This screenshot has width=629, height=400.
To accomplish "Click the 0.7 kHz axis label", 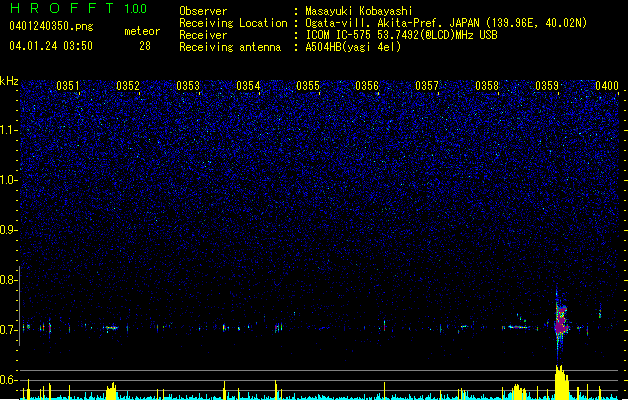I will (8, 330).
